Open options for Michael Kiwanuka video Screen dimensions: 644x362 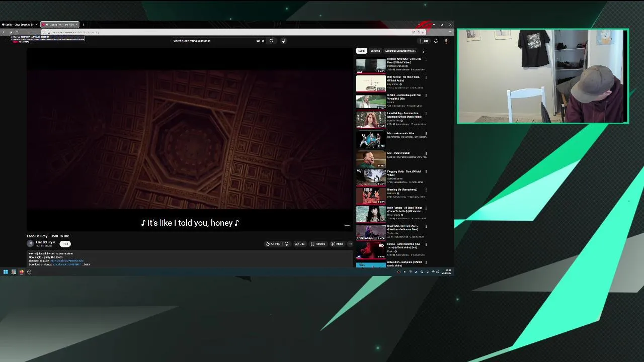(x=426, y=59)
